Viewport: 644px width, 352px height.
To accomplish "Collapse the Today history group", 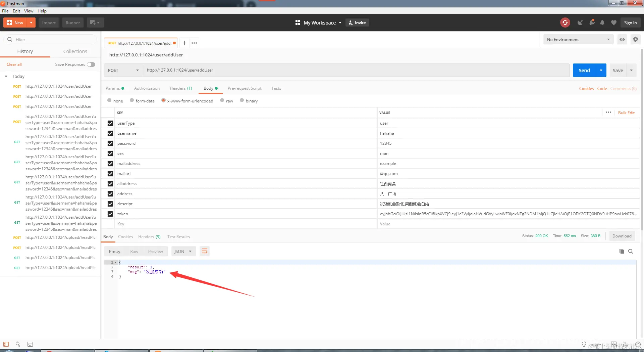I will pos(6,77).
